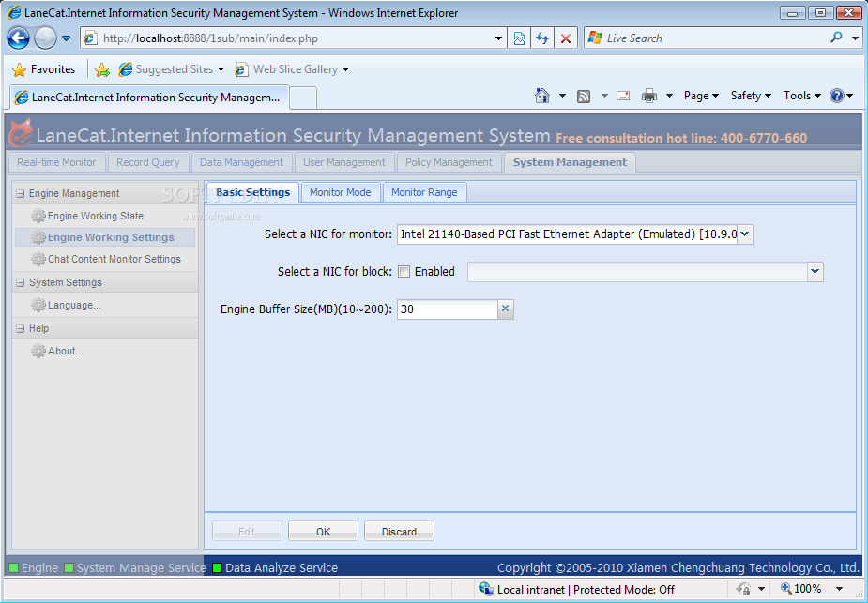Image resolution: width=868 pixels, height=603 pixels.
Task: Click the Refresh page icon
Action: click(x=542, y=38)
